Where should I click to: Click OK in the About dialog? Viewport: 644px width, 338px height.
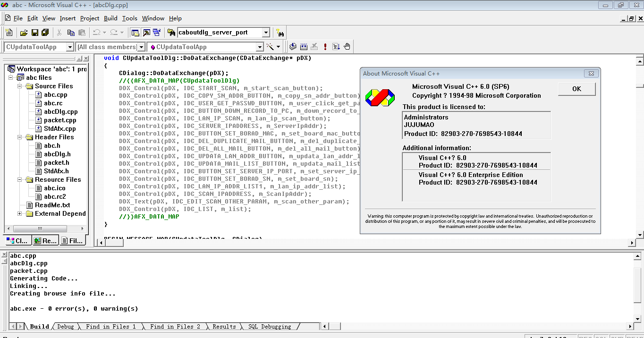click(x=576, y=89)
